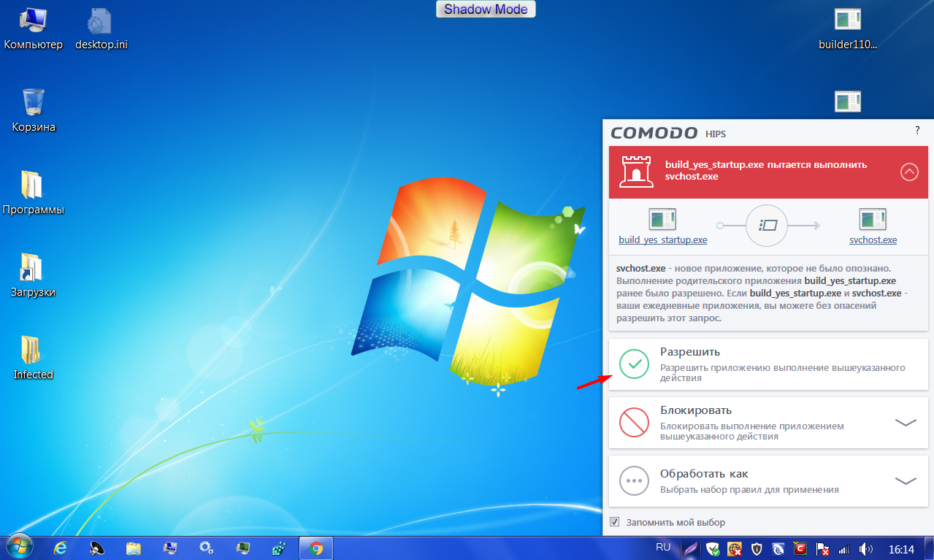Open the speaker app in taskbar
Image resolution: width=934 pixels, height=560 pixels.
97,548
